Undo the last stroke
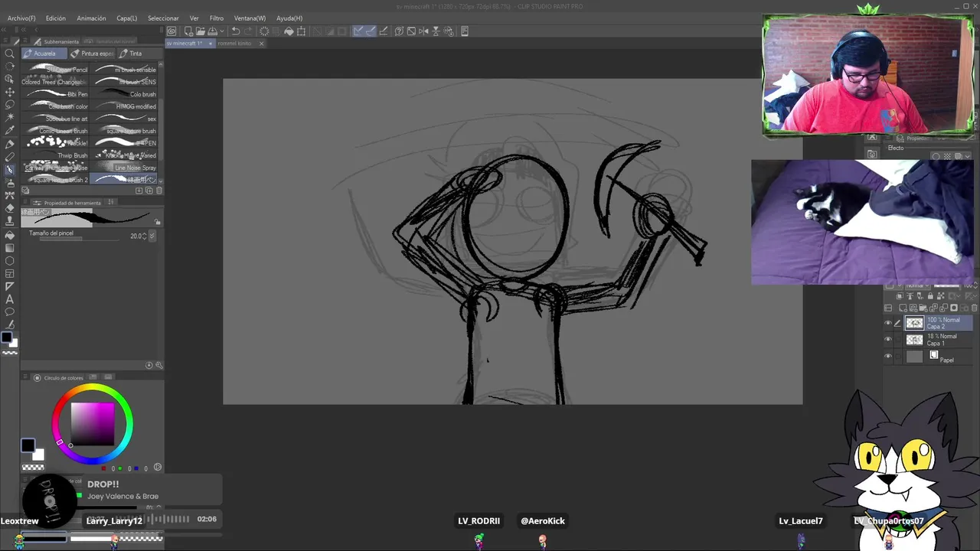This screenshot has height=551, width=980. pos(236,31)
